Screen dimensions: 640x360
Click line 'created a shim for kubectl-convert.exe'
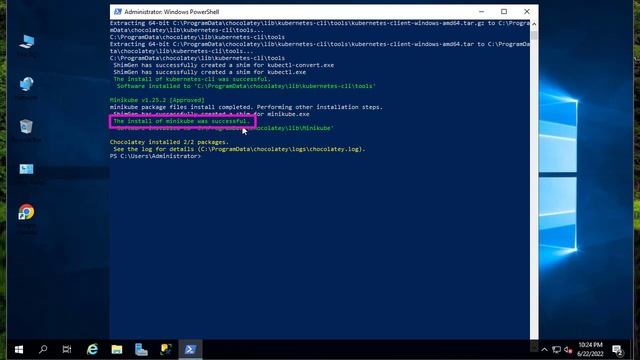coord(223,65)
